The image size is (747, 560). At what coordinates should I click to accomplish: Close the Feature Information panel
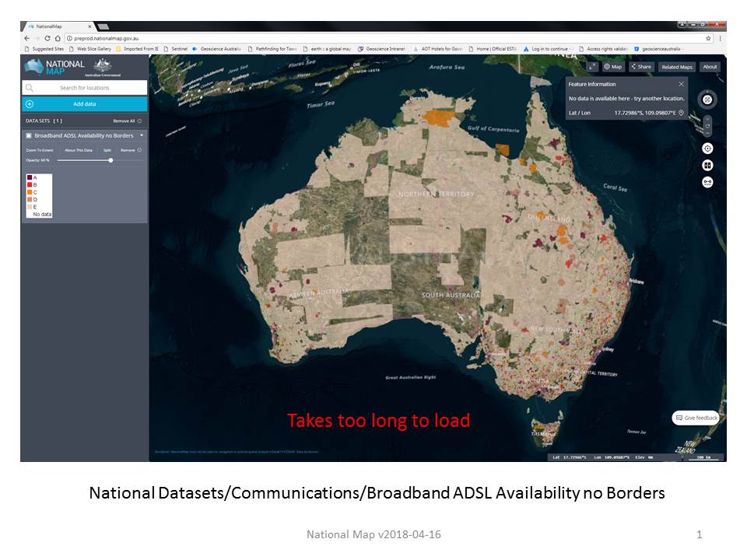click(682, 84)
